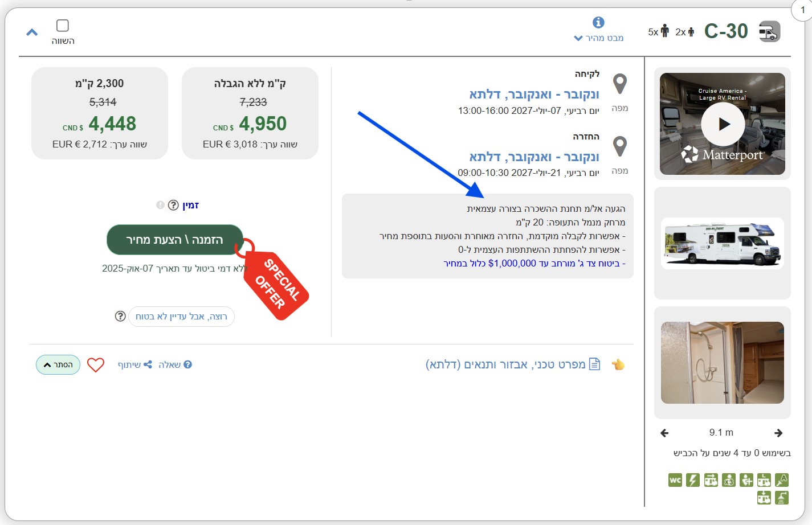Tick the השוואה compare checkbox

pyautogui.click(x=63, y=26)
